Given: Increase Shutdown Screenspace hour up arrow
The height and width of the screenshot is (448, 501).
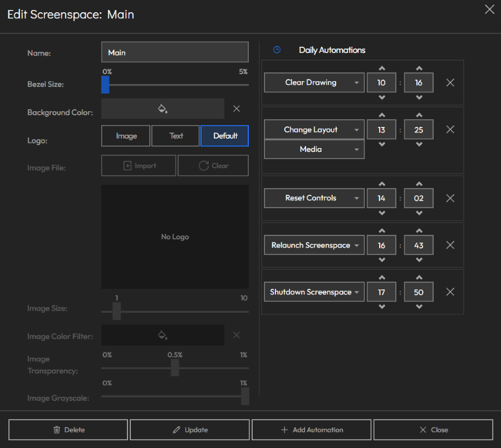Looking at the screenshot, I should point(382,277).
